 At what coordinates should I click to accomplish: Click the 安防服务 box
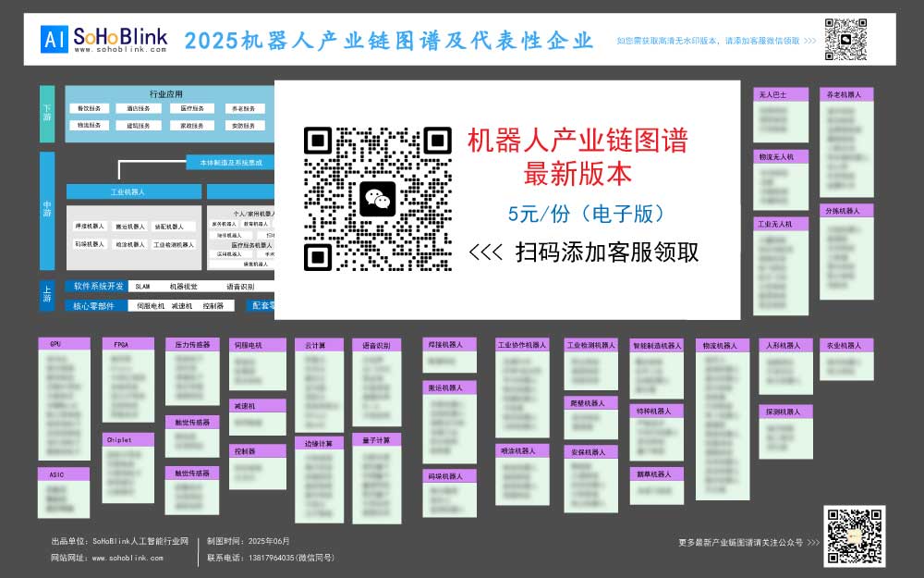(245, 126)
